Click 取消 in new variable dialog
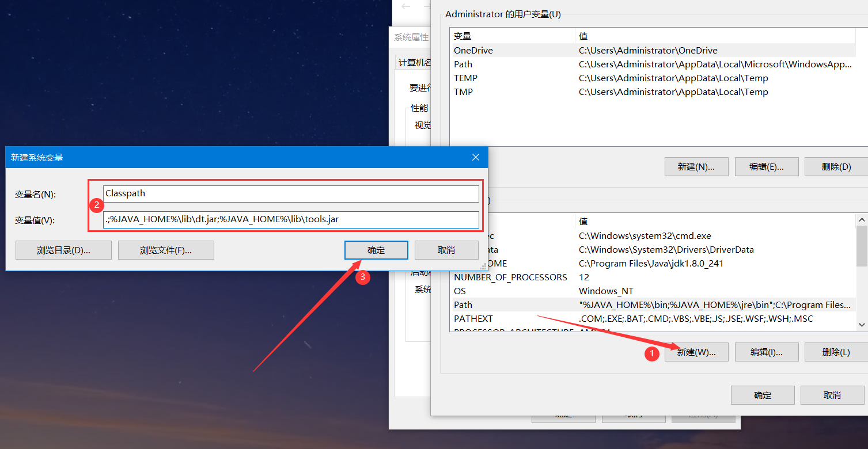The image size is (868, 449). point(446,250)
